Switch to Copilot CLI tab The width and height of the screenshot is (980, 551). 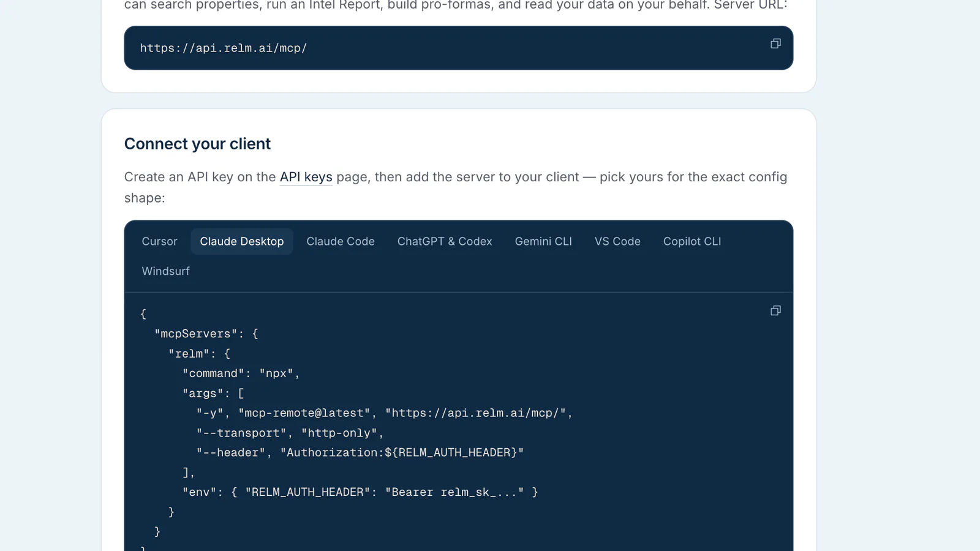tap(692, 241)
